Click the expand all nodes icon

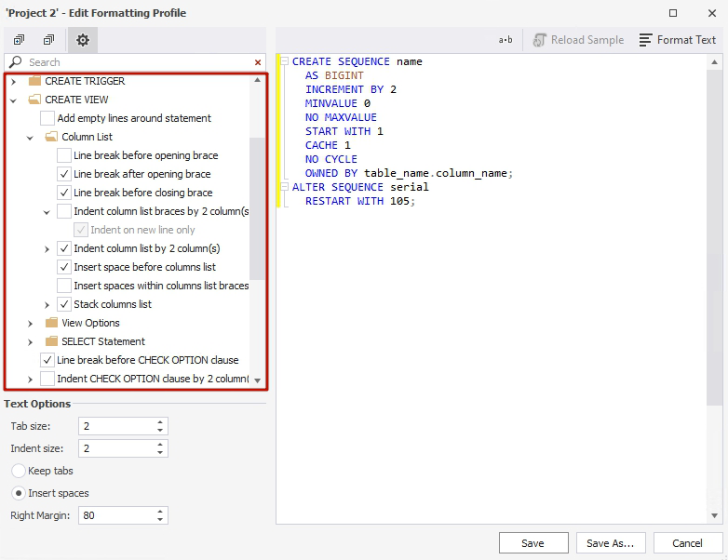[19, 40]
